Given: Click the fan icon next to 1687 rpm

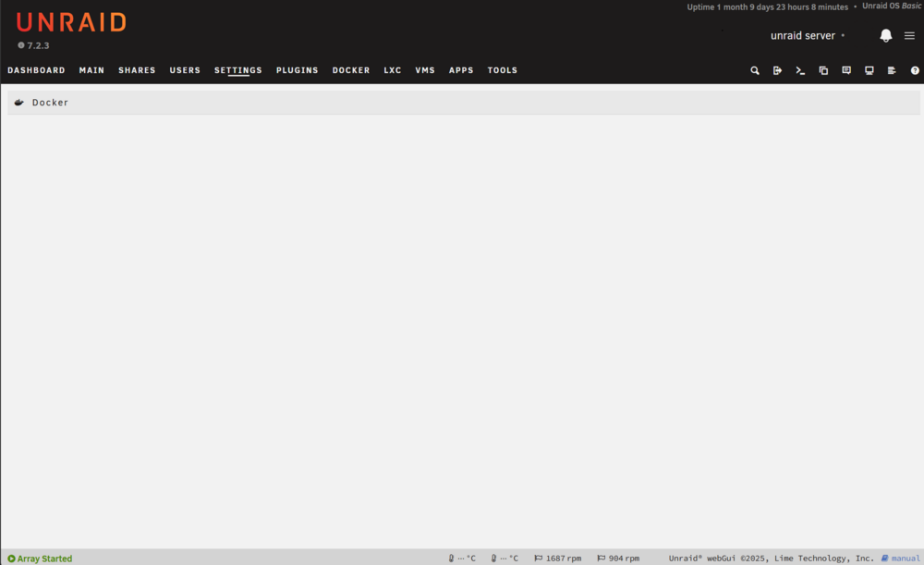Looking at the screenshot, I should [x=538, y=558].
